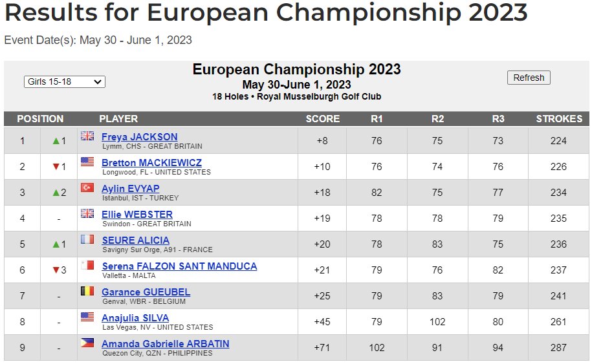The width and height of the screenshot is (592, 364).
Task: Click the POSITION column header
Action: pos(40,119)
